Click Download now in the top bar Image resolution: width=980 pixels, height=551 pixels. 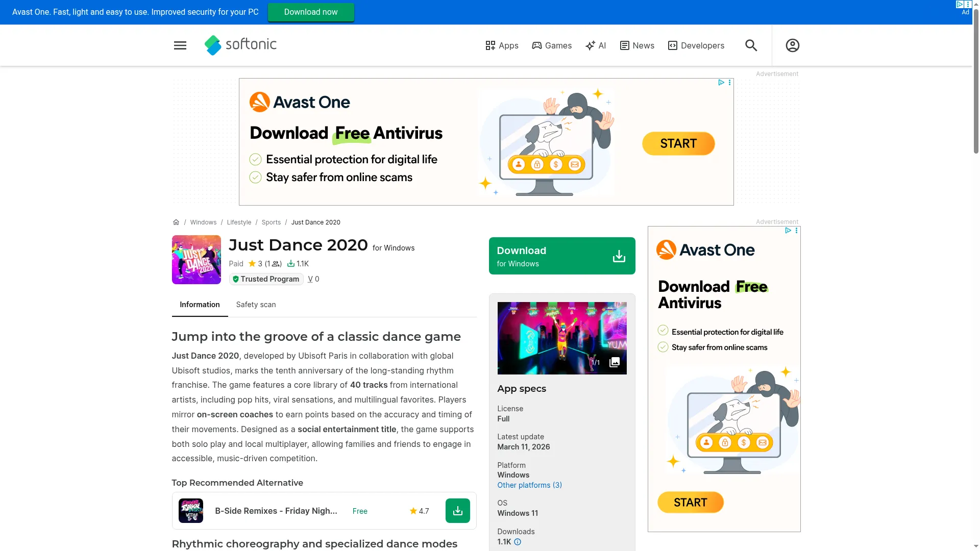pos(311,12)
